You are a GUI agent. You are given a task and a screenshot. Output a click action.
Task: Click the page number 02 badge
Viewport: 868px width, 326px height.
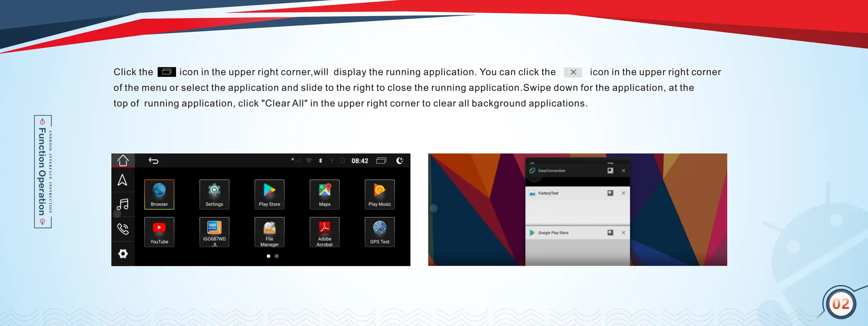[841, 304]
